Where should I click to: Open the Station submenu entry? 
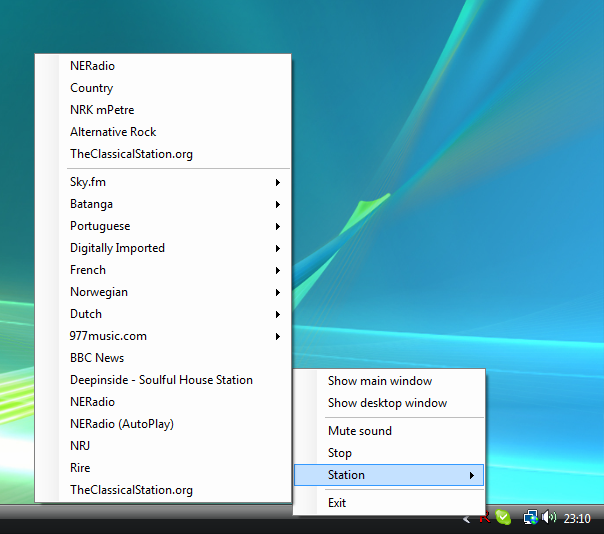389,475
